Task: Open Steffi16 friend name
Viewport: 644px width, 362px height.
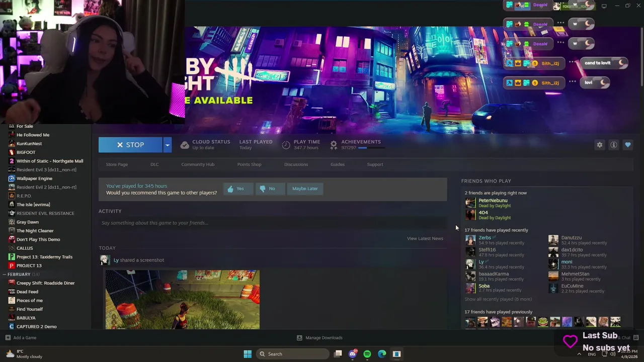Action: 487,249
